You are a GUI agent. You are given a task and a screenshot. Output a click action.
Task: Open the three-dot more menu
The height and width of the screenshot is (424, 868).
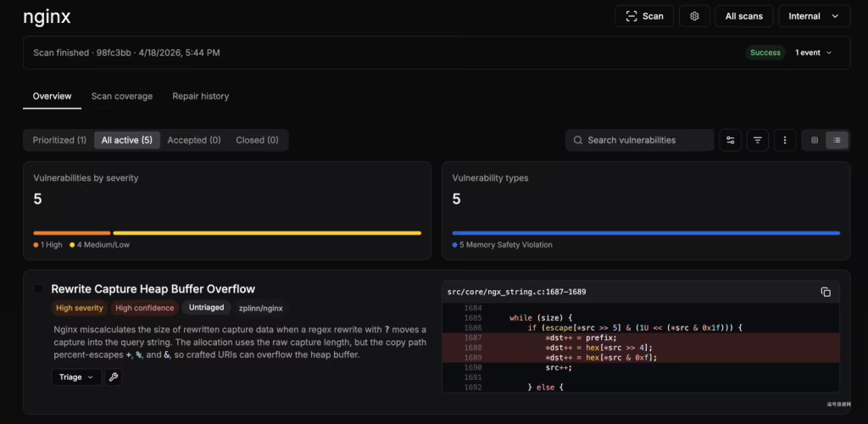pos(784,140)
